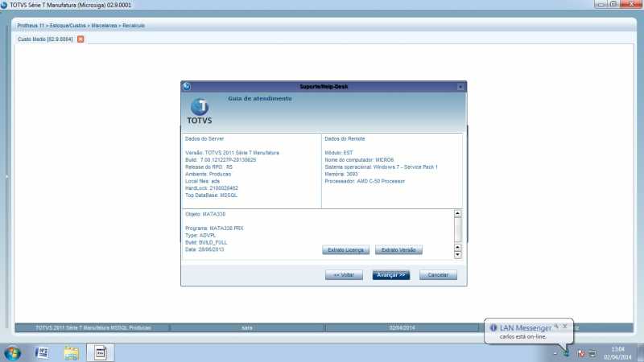Click the 'Build: BUILD_FULL' line
The image size is (644, 362).
(x=206, y=243)
